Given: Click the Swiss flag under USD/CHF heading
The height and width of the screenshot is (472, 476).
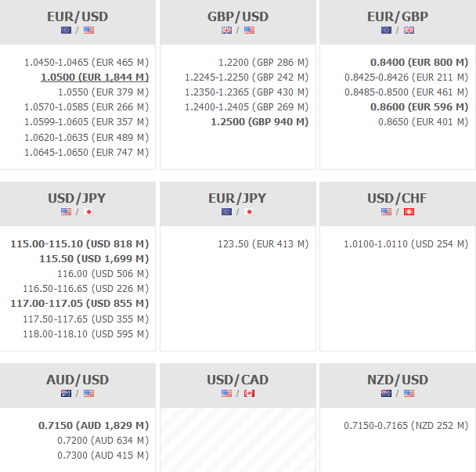Looking at the screenshot, I should (409, 212).
